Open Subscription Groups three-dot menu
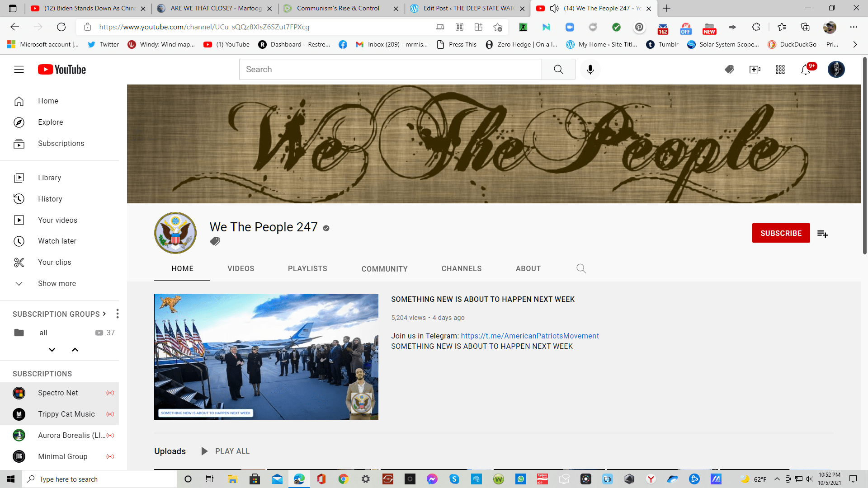This screenshot has width=868, height=488. (x=118, y=314)
